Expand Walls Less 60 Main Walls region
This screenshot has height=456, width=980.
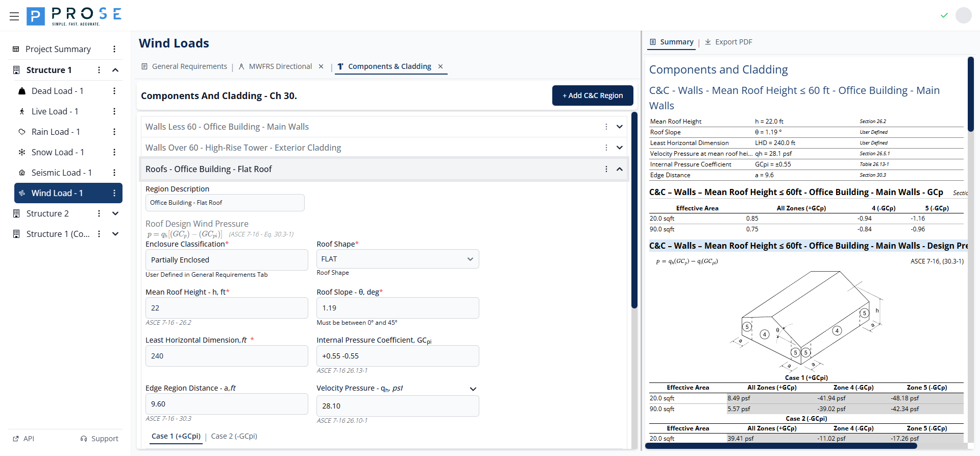click(619, 127)
